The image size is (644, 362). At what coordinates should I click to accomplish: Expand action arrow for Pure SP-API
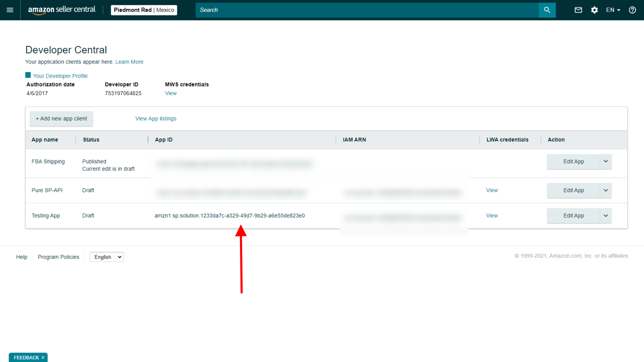[x=606, y=190]
